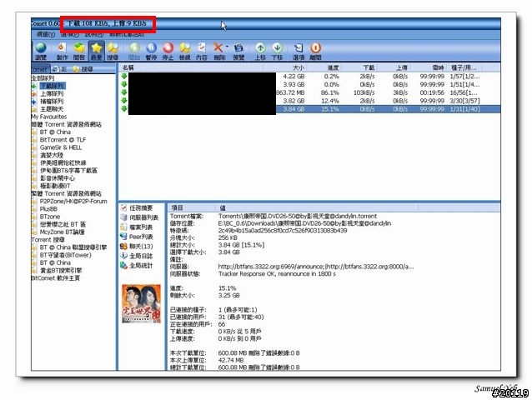Show 檔案列表 file list panel
532x400 pixels.
tap(137, 227)
